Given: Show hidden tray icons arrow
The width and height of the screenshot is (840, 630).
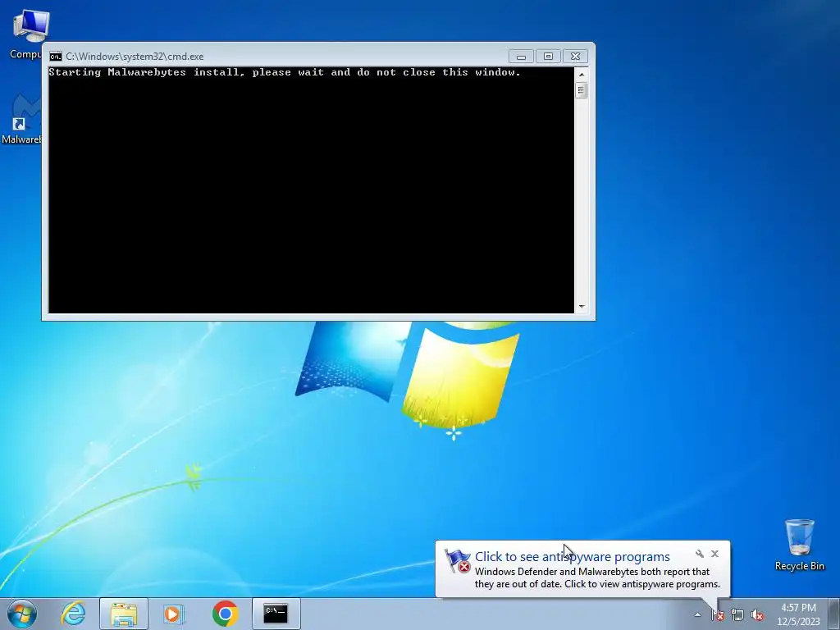Looking at the screenshot, I should coord(697,614).
